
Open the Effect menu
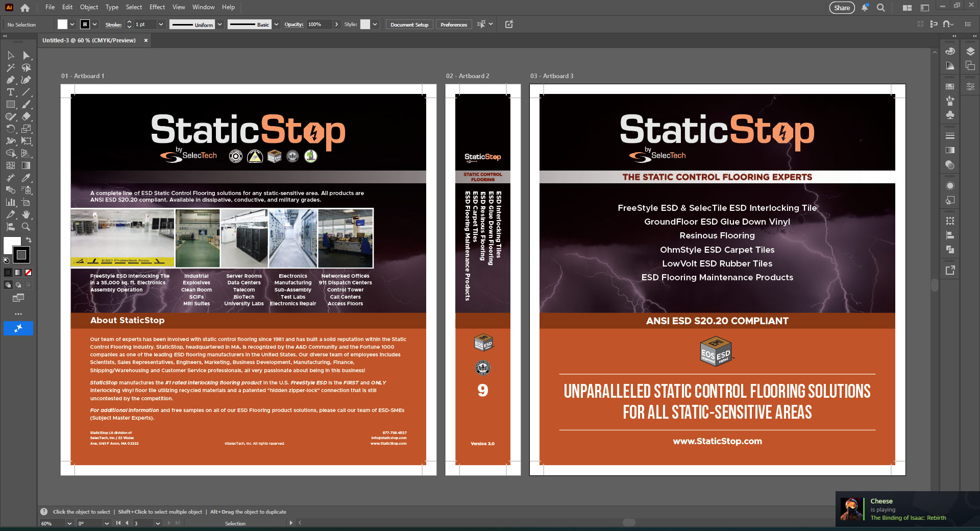(x=157, y=7)
